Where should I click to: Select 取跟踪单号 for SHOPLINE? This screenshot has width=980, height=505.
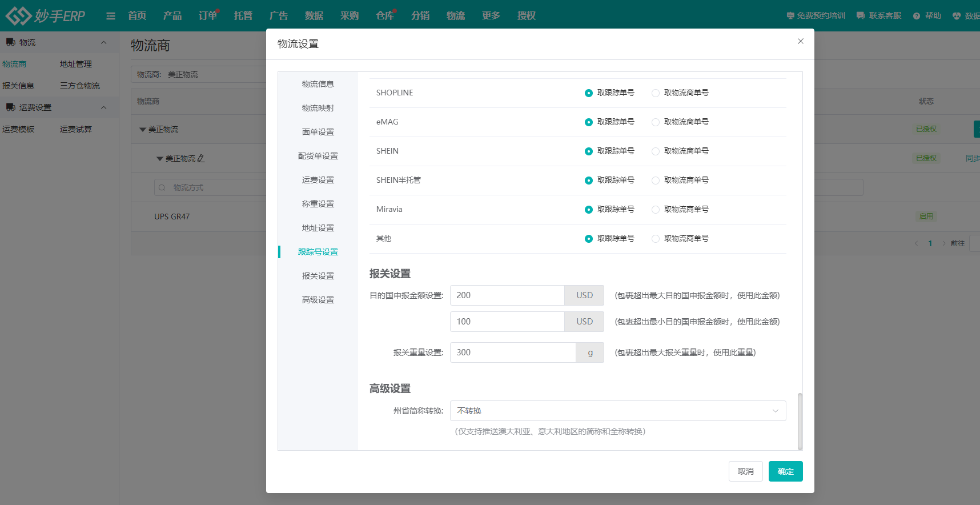click(588, 93)
